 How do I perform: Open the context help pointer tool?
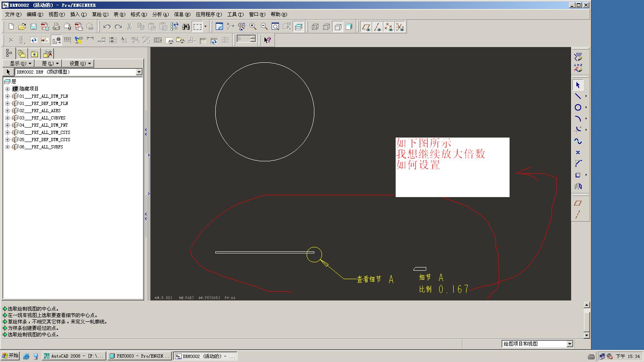pyautogui.click(x=267, y=40)
